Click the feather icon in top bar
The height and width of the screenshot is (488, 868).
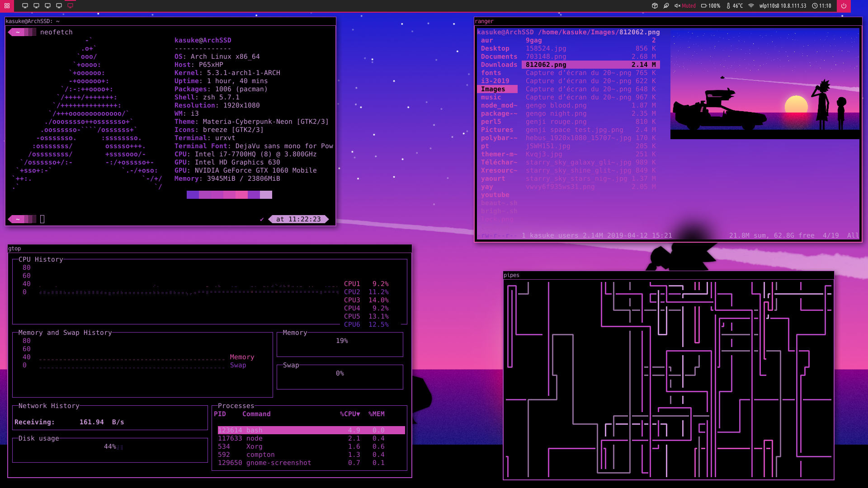[666, 6]
